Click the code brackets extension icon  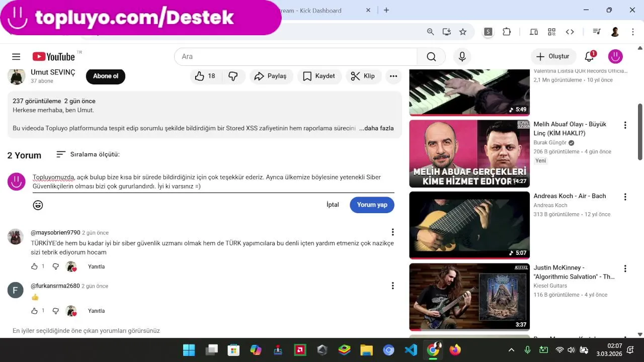click(570, 32)
